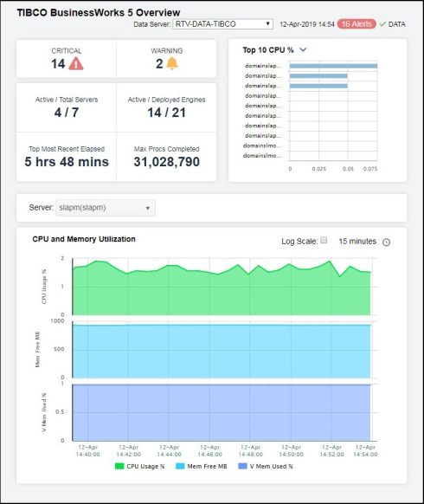Click the Top 10 CPU % title
This screenshot has height=504, width=424.
coord(268,50)
